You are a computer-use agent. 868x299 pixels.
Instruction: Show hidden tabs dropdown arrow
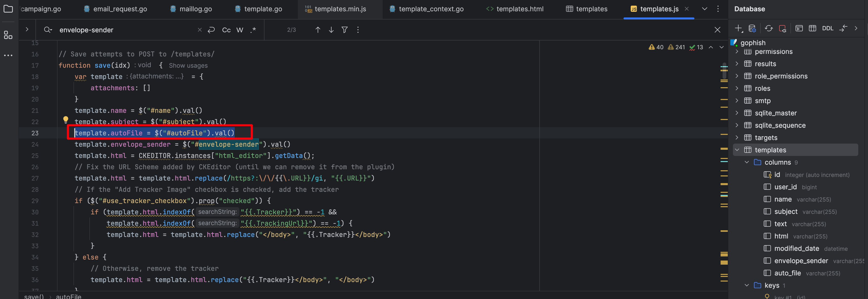pos(705,9)
